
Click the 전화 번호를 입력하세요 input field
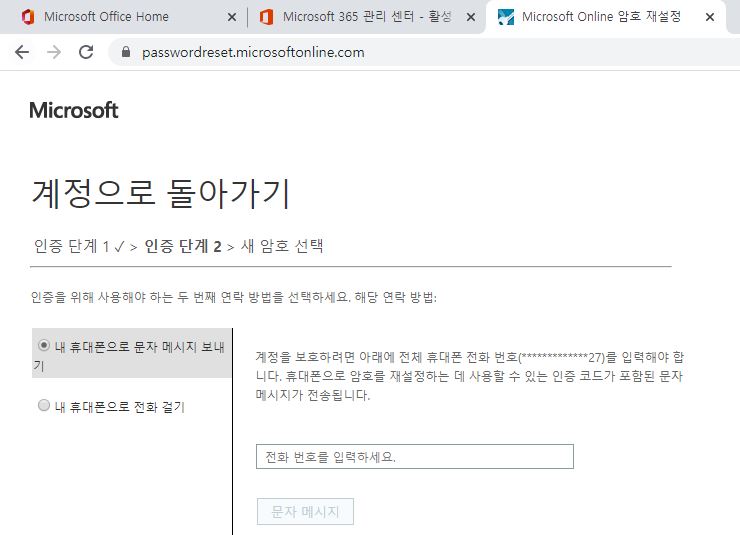[x=415, y=456]
